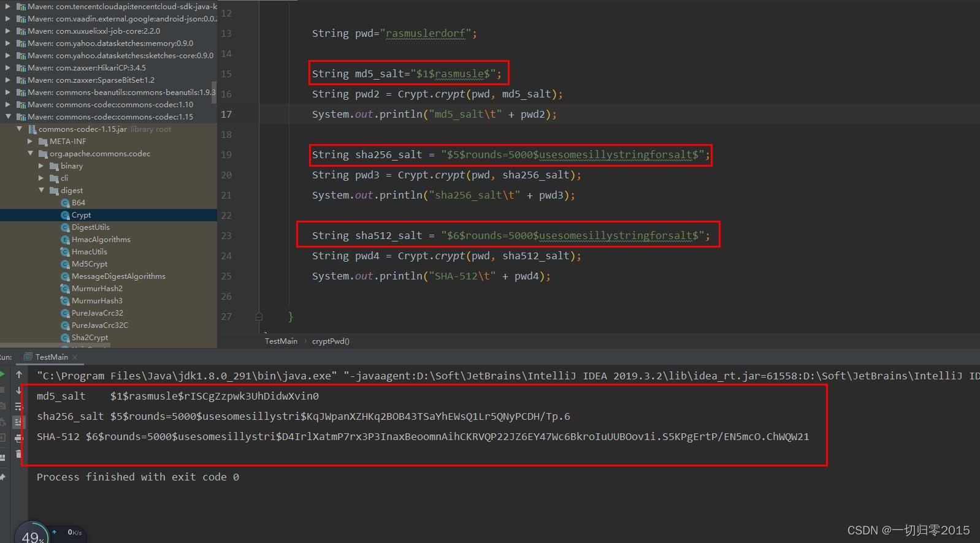Collapse org.apache.commons.codec package
980x543 pixels.
pos(31,154)
